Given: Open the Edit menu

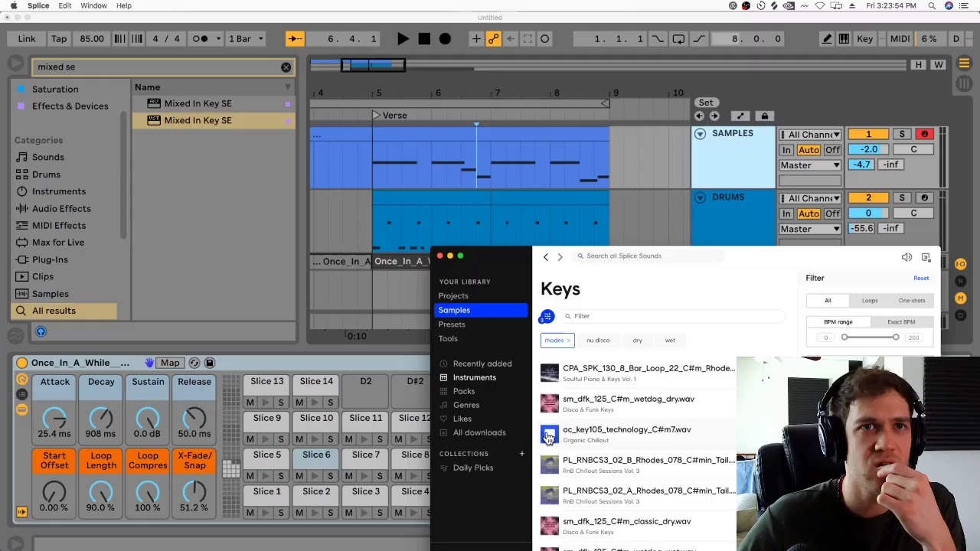Looking at the screenshot, I should (x=65, y=5).
